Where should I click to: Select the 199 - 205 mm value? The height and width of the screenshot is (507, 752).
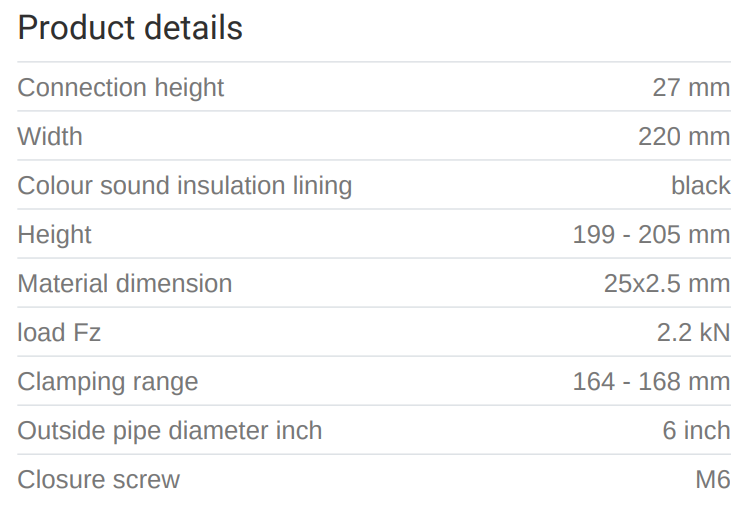point(651,235)
